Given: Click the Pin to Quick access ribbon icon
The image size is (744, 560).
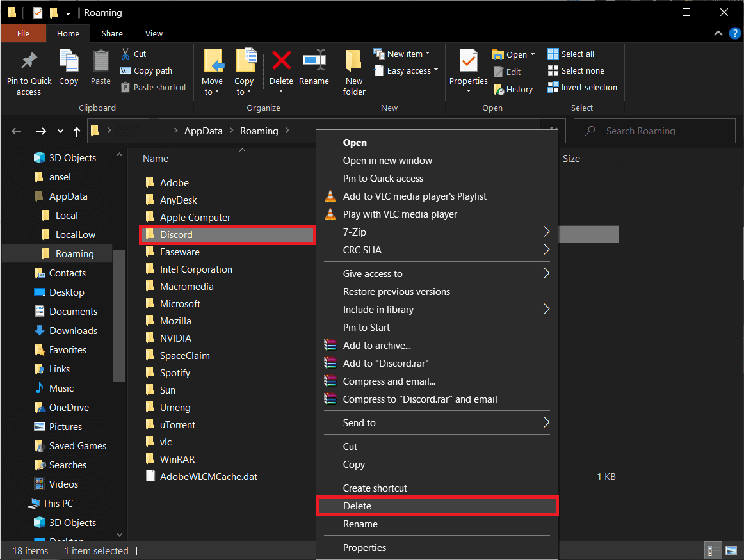Looking at the screenshot, I should click(x=29, y=62).
